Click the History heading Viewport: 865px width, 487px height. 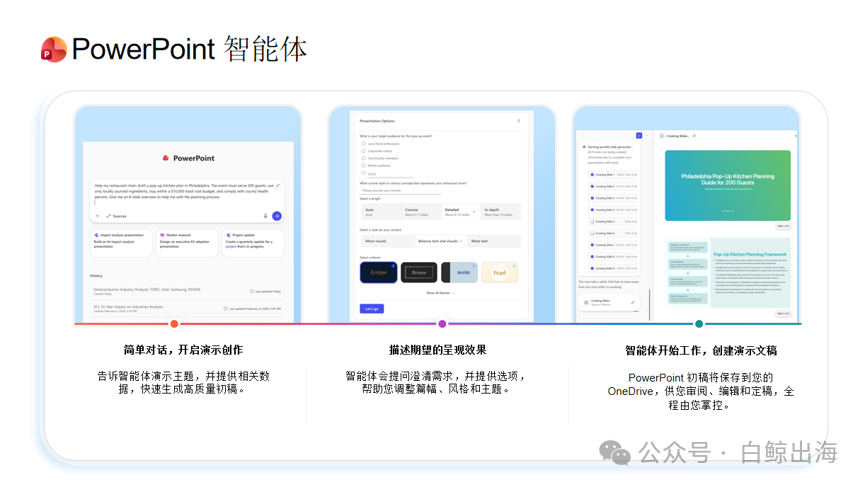click(96, 275)
